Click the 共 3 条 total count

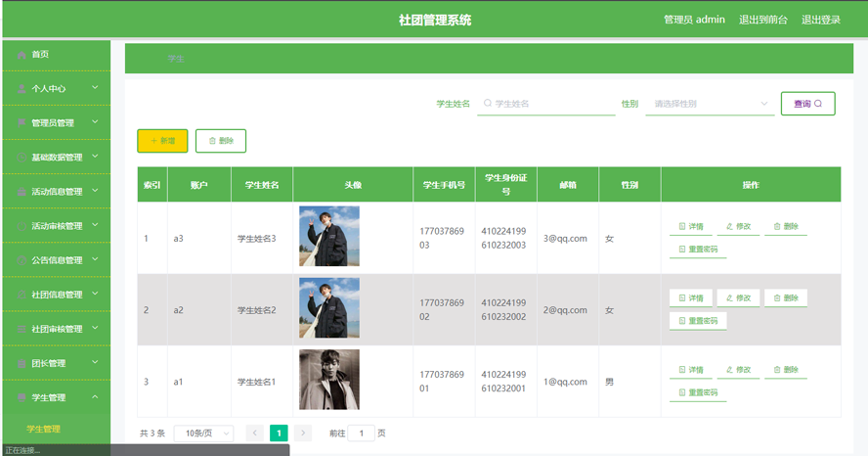pos(152,433)
